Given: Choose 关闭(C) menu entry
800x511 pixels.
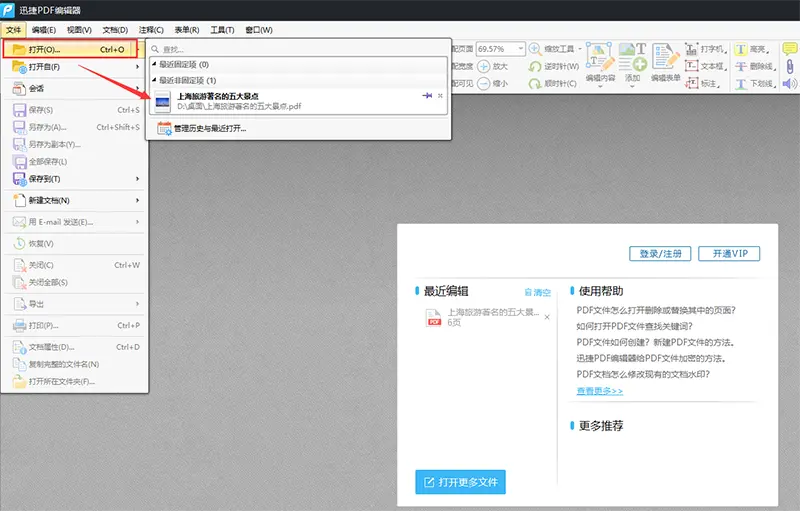Looking at the screenshot, I should click(74, 265).
